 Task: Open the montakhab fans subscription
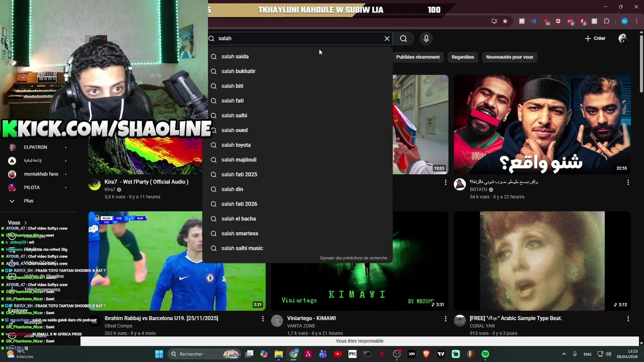coord(39,174)
